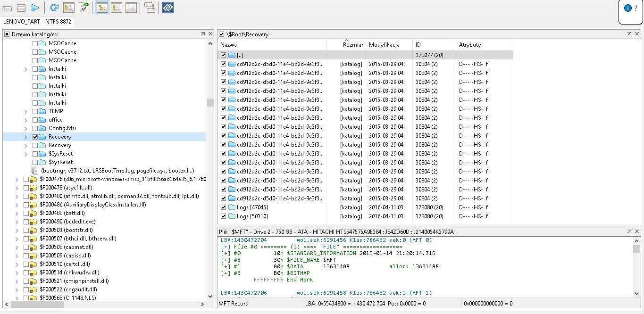Viewport: 644px width, 314px height.
Task: Open the find files magnifier icon
Action: [x=68, y=8]
